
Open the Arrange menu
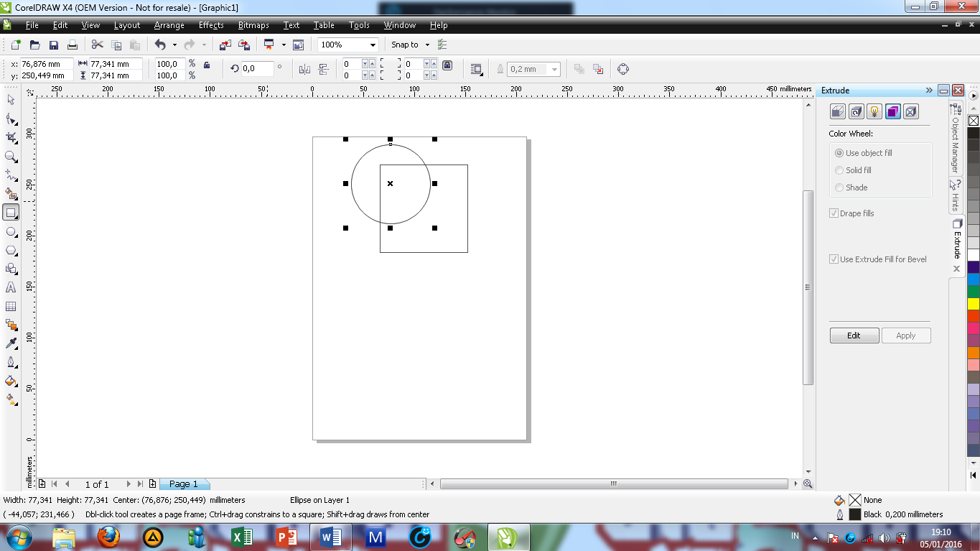coord(169,25)
